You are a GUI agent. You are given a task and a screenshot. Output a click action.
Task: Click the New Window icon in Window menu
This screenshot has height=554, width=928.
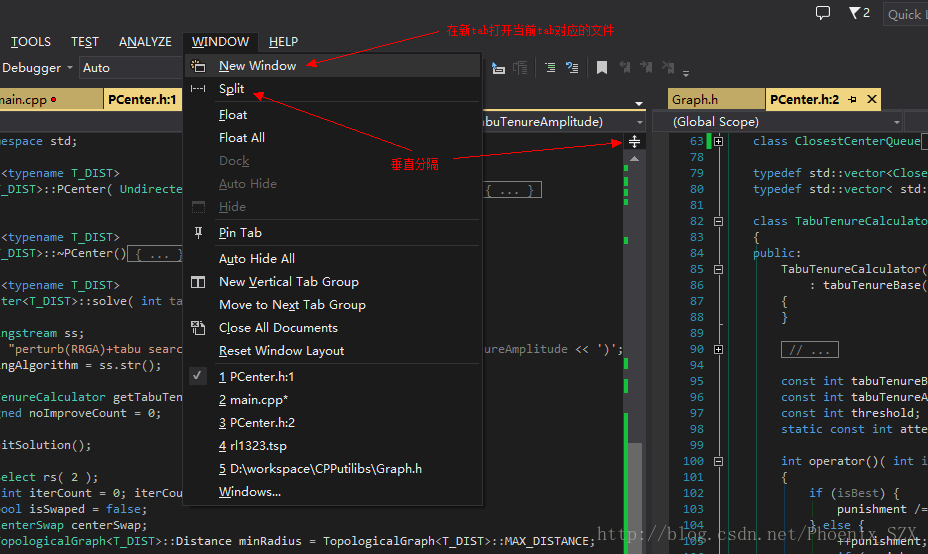[x=198, y=66]
